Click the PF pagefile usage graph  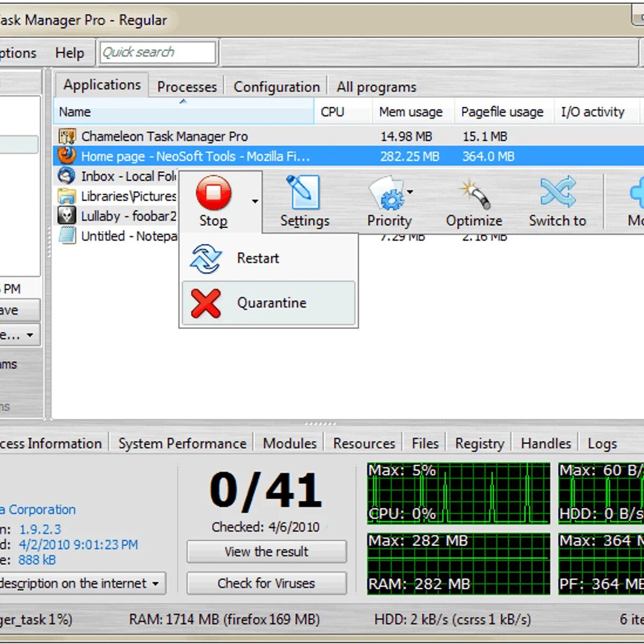601,563
